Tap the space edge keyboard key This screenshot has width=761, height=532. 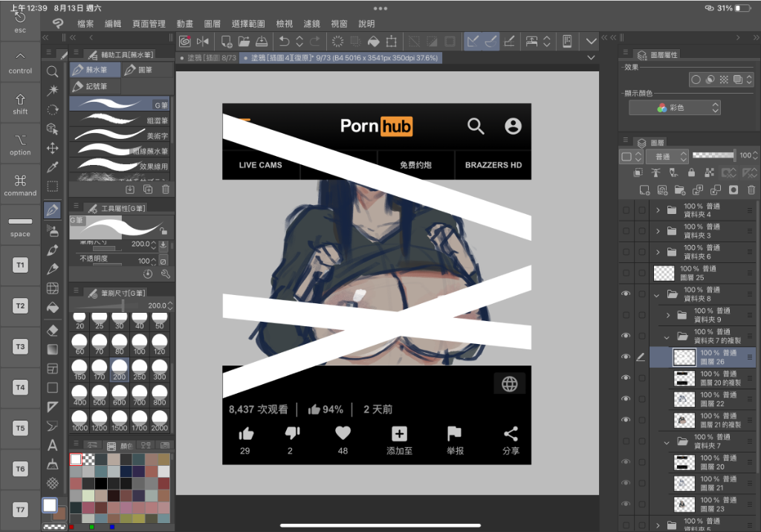point(20,225)
